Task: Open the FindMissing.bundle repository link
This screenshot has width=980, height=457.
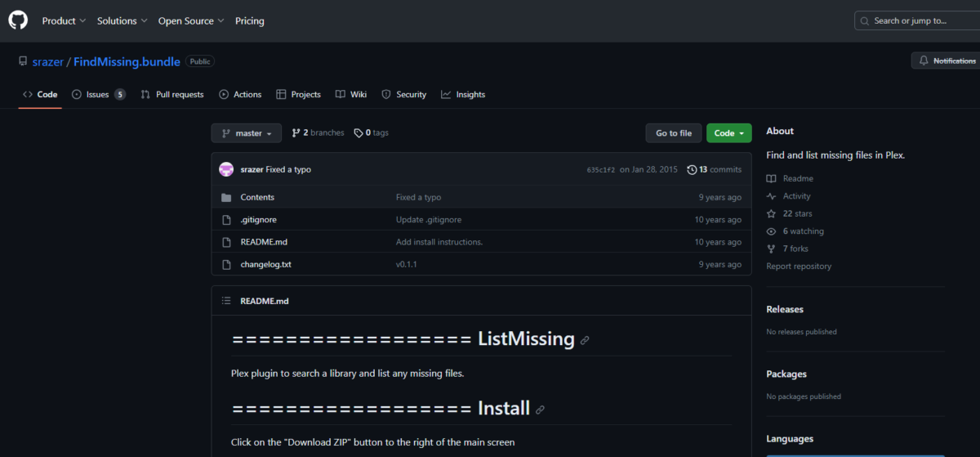Action: point(127,61)
